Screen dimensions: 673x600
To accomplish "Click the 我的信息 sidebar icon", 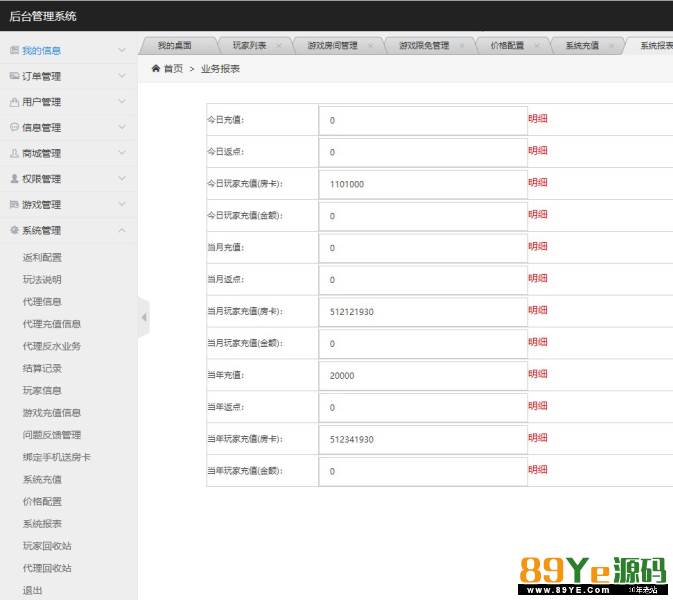I will (15, 50).
